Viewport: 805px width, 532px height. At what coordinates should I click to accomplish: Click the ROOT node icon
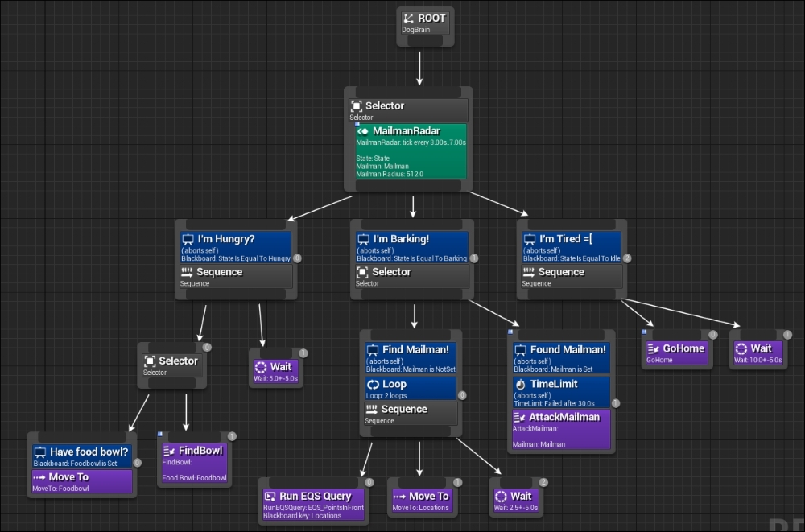point(409,19)
